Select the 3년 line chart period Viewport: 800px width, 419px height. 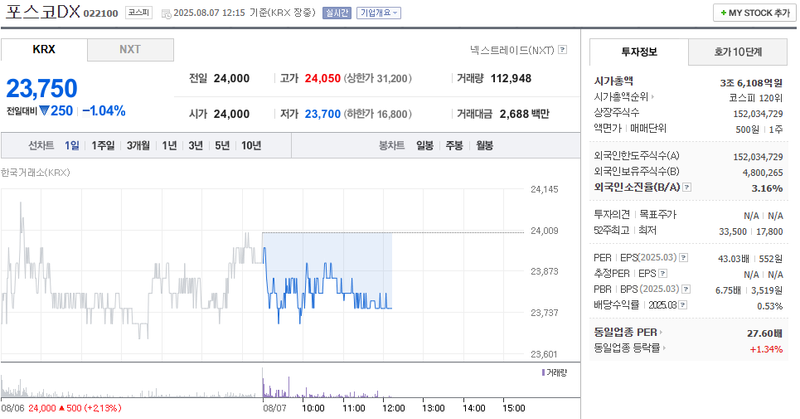(195, 146)
